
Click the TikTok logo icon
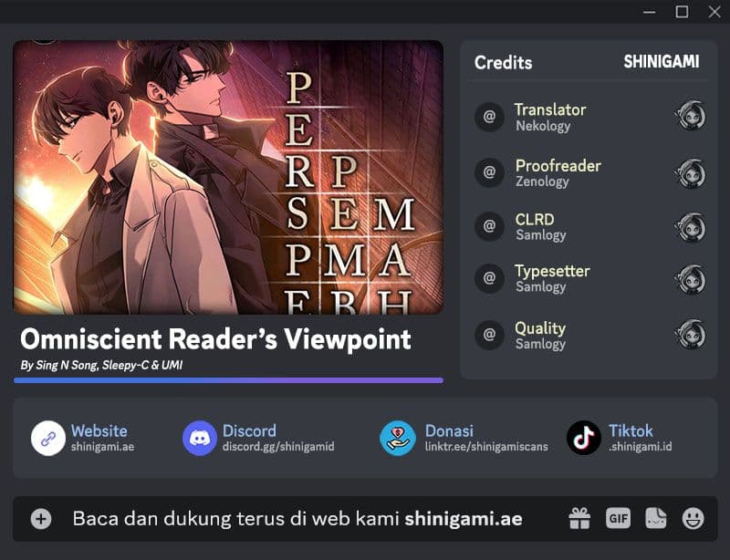click(584, 438)
